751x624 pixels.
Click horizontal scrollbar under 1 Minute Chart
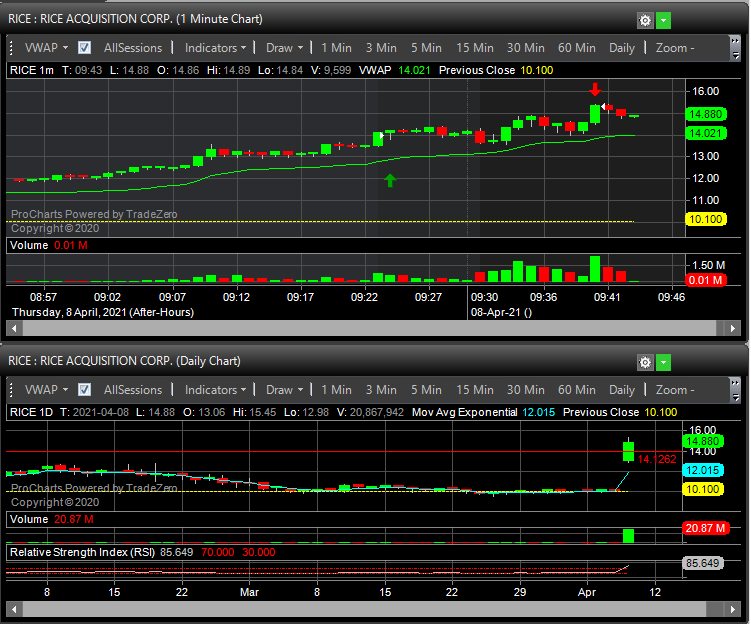[362, 328]
